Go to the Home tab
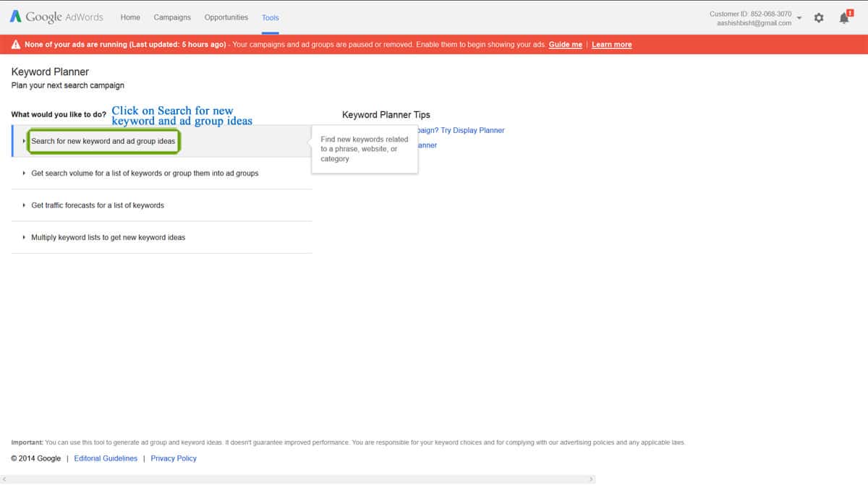The image size is (868, 488). coord(130,17)
